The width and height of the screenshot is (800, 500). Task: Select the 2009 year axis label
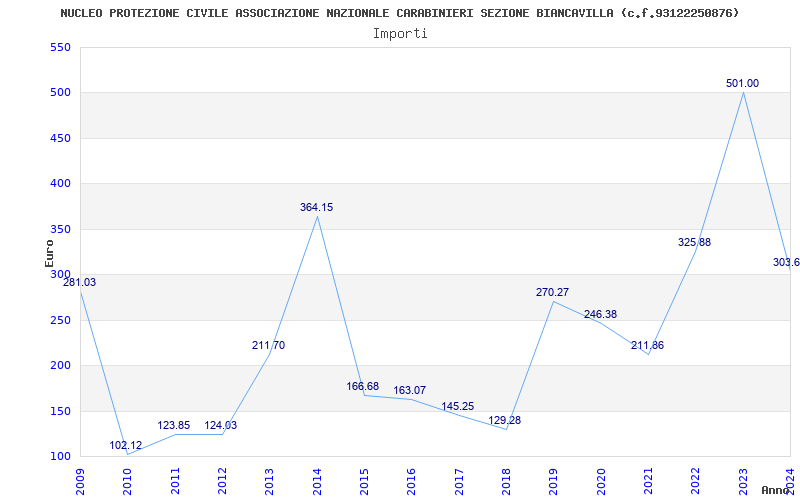pos(80,482)
